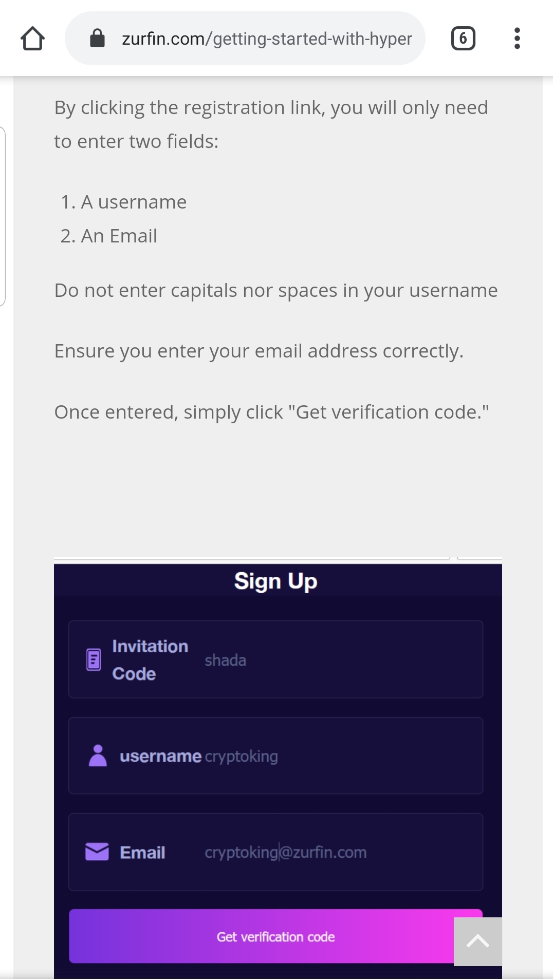Viewport: 553px width, 980px height.
Task: Focus the Invitation Code field with shada
Action: (x=334, y=660)
